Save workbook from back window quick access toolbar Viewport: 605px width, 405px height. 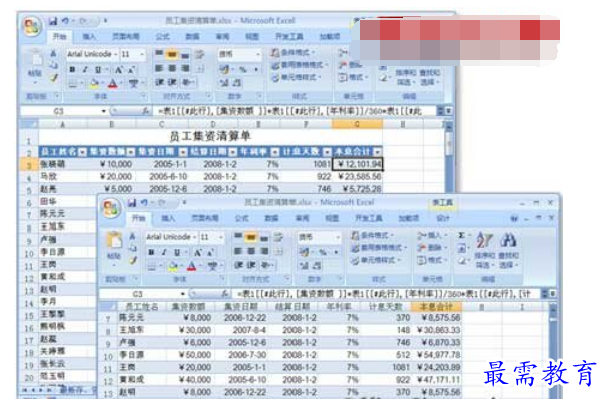tap(53, 21)
